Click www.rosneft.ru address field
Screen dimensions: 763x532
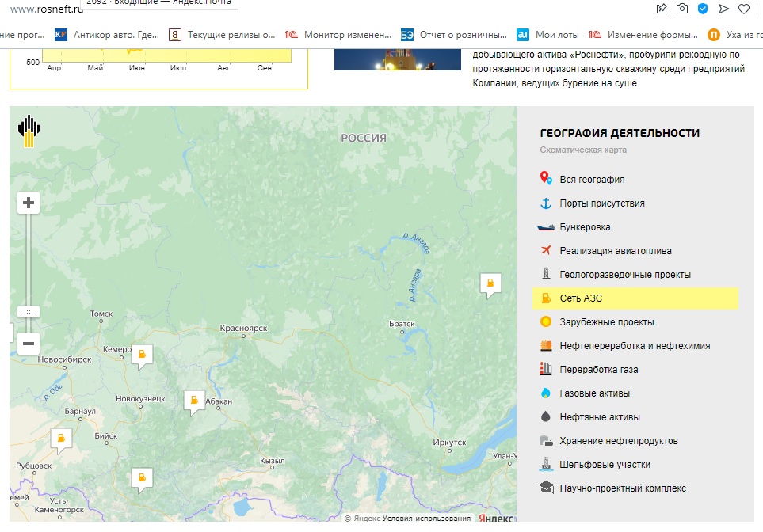46,9
